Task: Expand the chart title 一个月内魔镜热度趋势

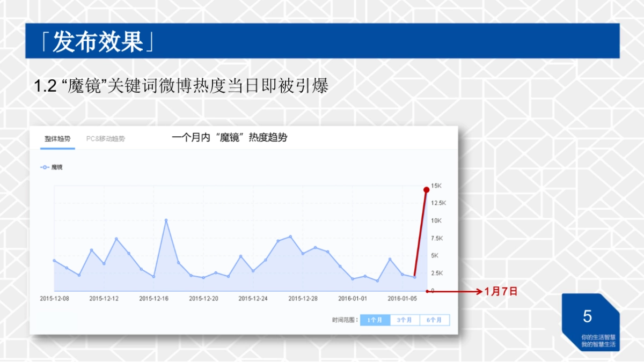Action: (x=231, y=137)
